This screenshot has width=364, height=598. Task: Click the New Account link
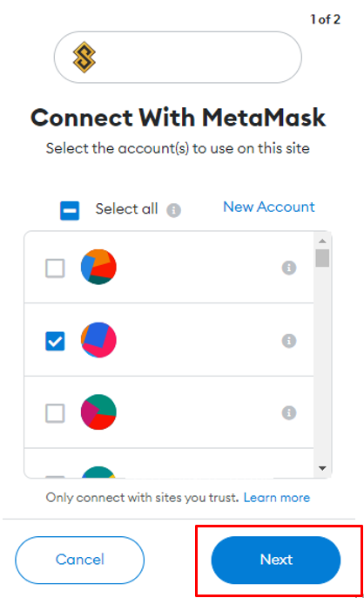[x=269, y=207]
